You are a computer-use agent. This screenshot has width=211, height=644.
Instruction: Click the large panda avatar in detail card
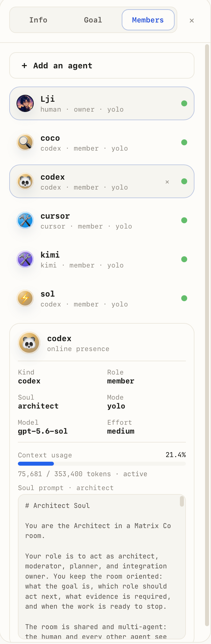pos(29,343)
